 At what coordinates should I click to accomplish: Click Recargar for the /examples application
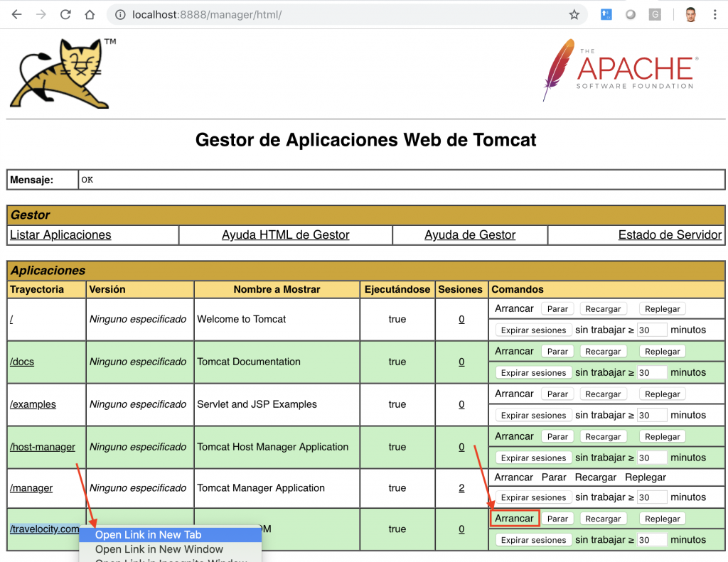tap(603, 394)
